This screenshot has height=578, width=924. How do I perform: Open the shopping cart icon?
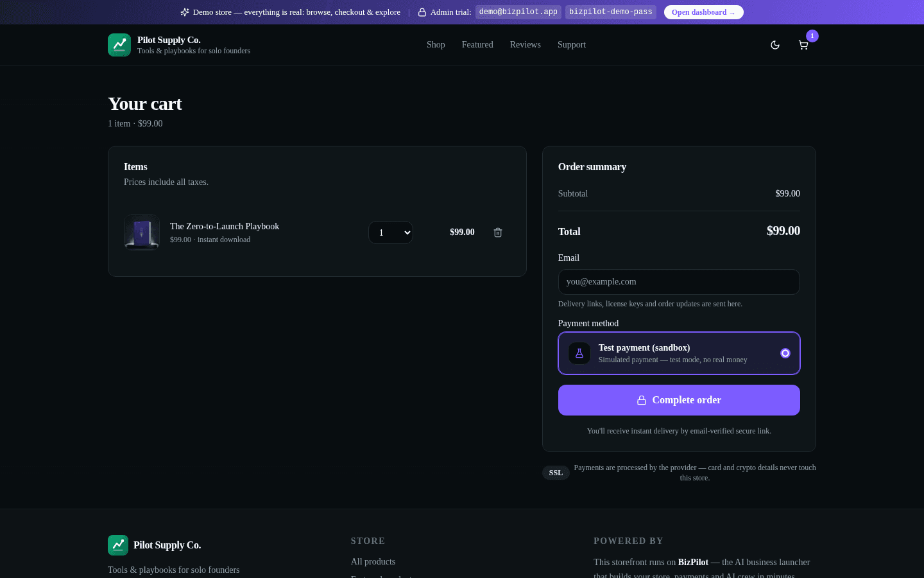(803, 45)
